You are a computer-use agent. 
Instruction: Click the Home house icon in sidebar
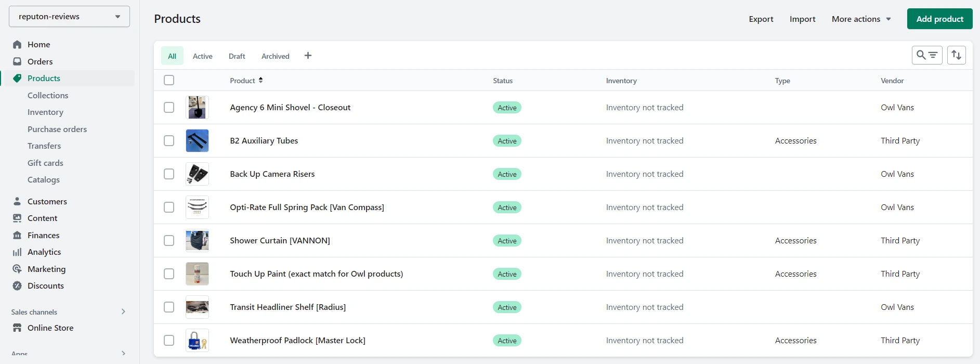point(17,45)
